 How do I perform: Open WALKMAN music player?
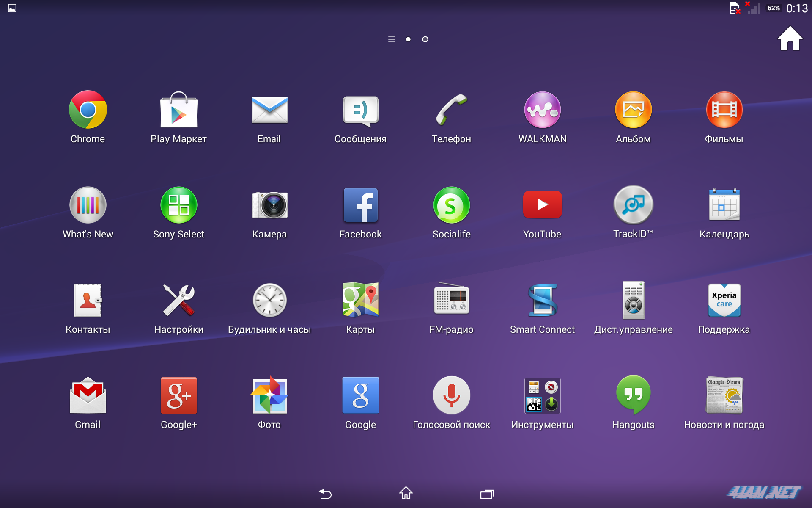point(542,110)
